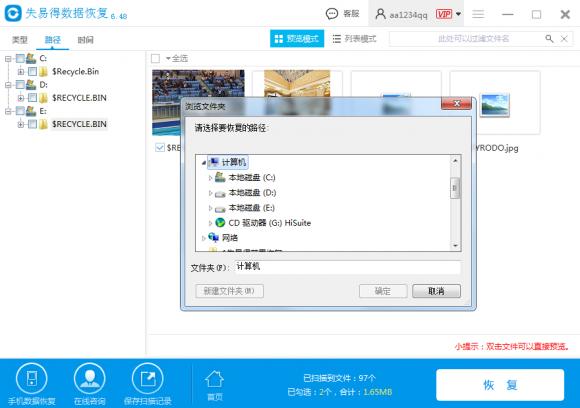Click the 失易得数据恢复 app logo
580x408 pixels.
[13, 14]
